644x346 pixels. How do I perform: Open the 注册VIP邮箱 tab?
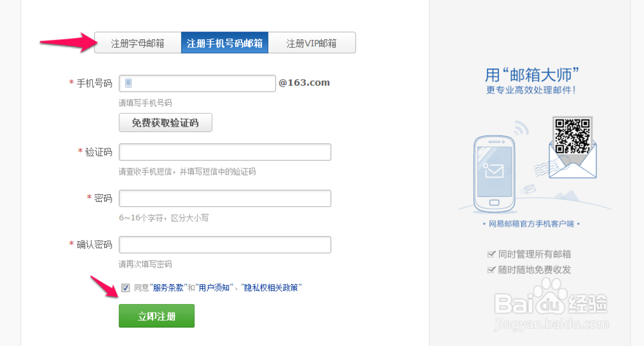coord(312,42)
